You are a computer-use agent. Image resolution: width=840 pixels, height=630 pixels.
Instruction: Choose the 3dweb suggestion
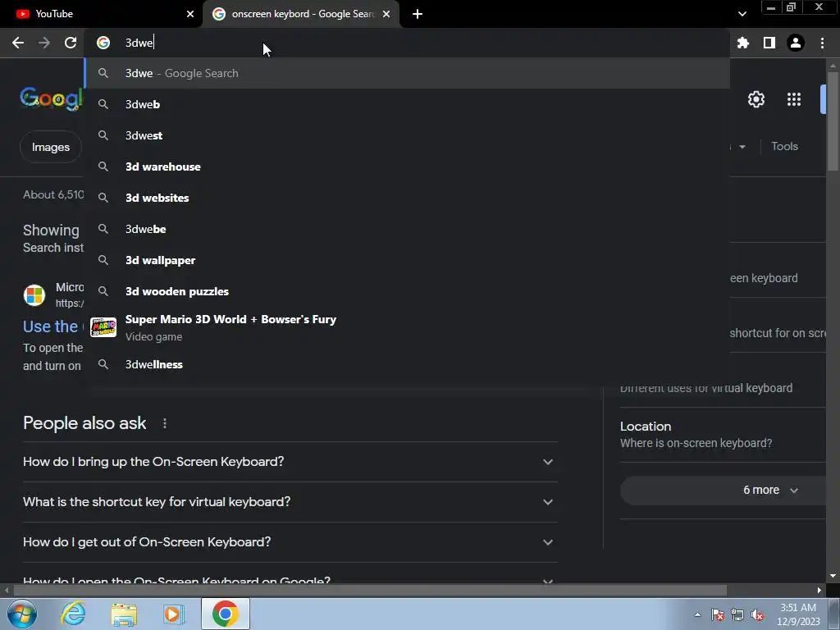(x=407, y=104)
